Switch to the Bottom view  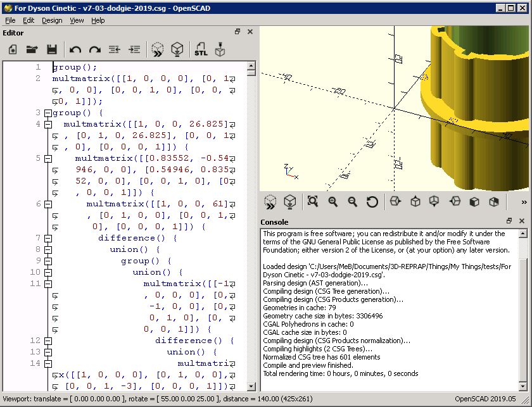coord(434,202)
